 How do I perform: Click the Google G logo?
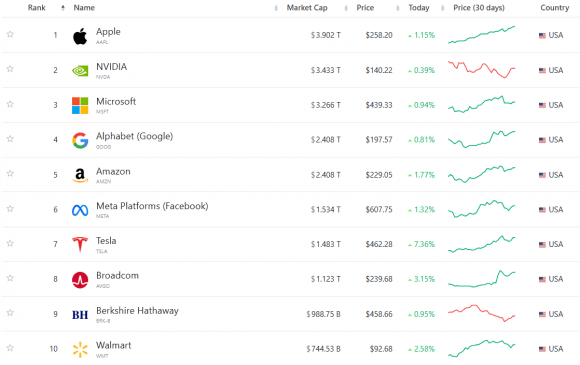pos(80,140)
